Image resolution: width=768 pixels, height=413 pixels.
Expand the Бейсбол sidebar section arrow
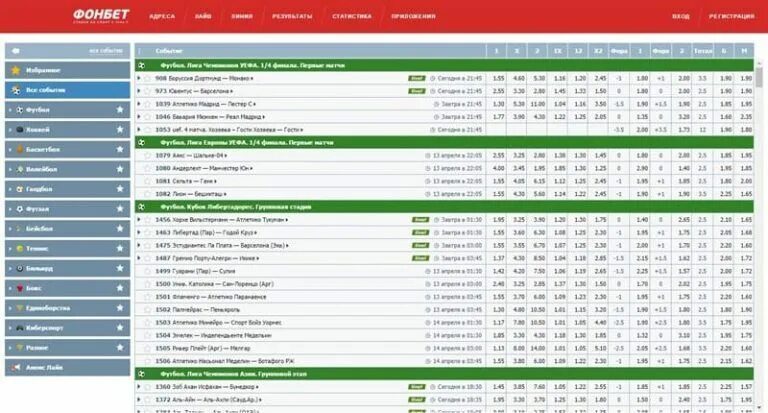tap(10, 229)
